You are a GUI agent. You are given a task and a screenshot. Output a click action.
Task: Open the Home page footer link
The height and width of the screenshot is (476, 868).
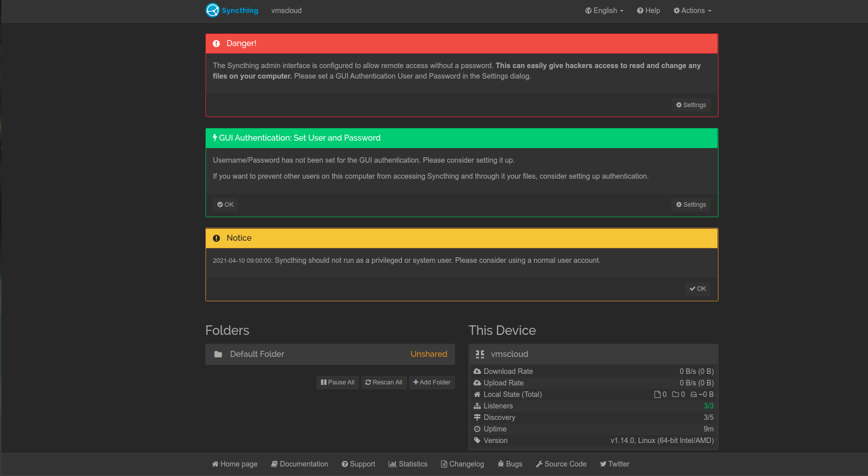tap(235, 464)
